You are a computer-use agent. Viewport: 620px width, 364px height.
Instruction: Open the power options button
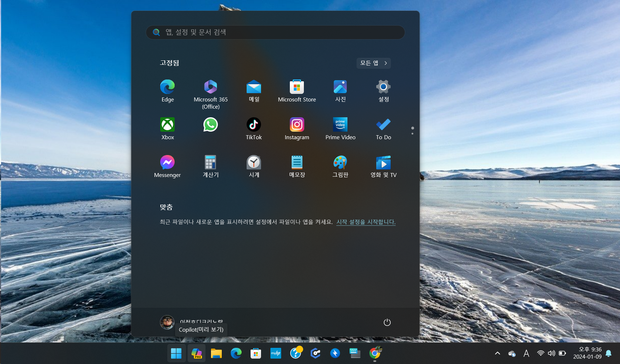(387, 322)
